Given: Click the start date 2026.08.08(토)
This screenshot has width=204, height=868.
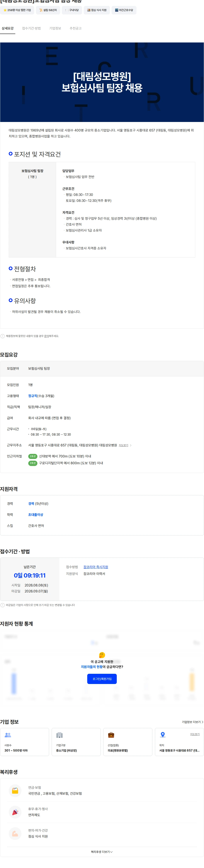Looking at the screenshot, I should 36,585.
